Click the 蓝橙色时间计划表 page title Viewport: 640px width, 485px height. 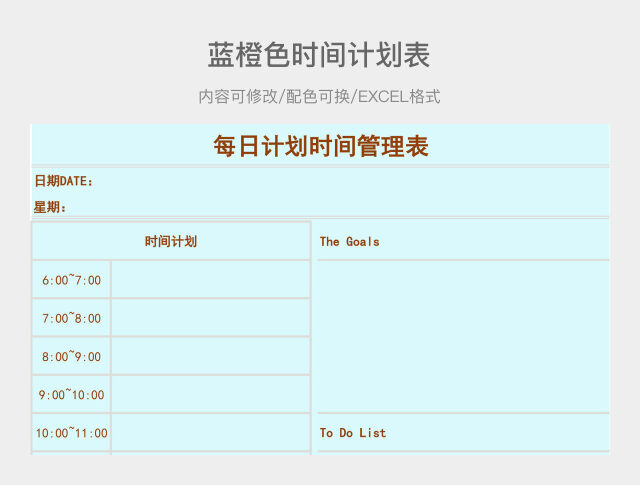pyautogui.click(x=319, y=55)
